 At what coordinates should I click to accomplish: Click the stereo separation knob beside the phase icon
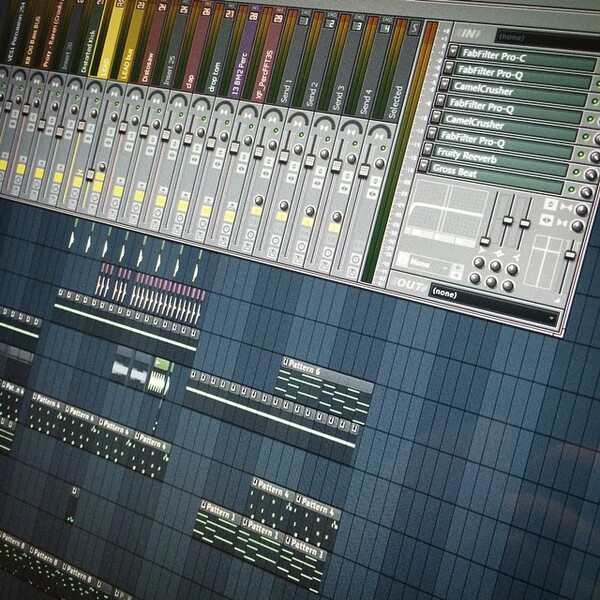coord(581,210)
